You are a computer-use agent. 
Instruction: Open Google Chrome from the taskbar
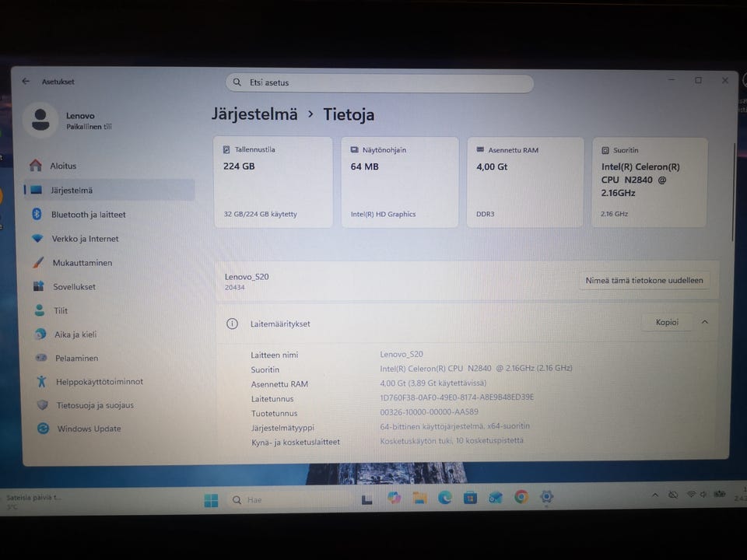(x=521, y=497)
